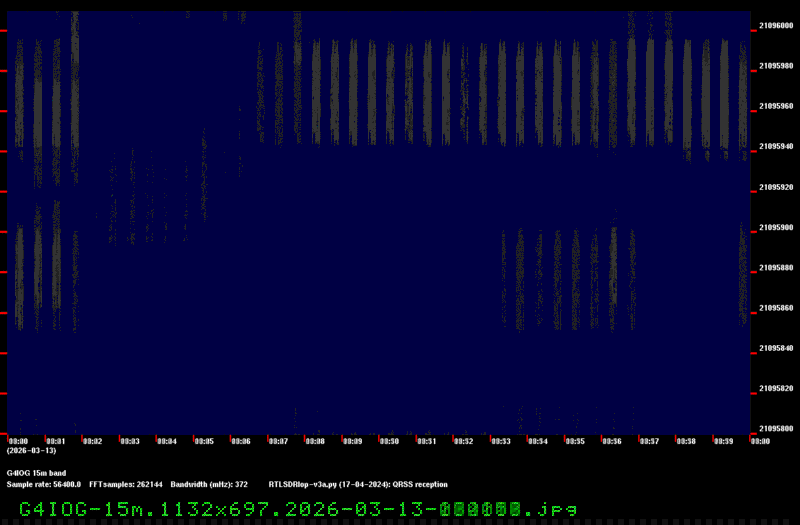Viewport: 800px width, 525px height.
Task: Click the 21095800 frequency label
Action: point(776,429)
